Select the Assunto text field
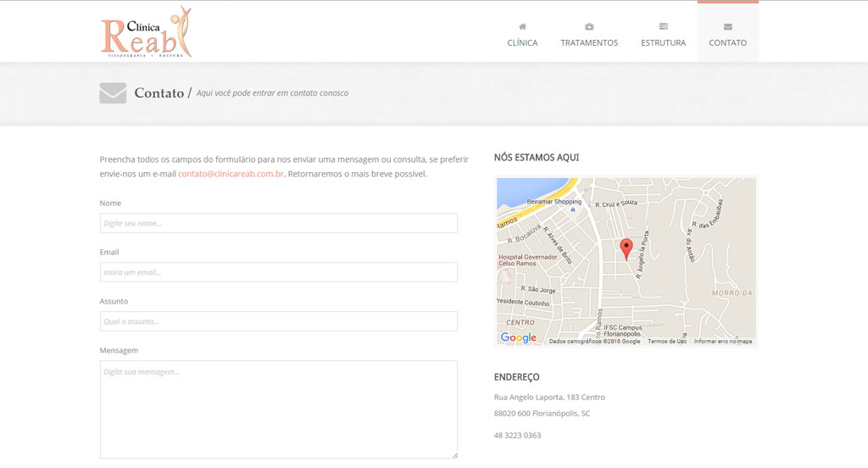This screenshot has width=868, height=468. pyautogui.click(x=278, y=321)
